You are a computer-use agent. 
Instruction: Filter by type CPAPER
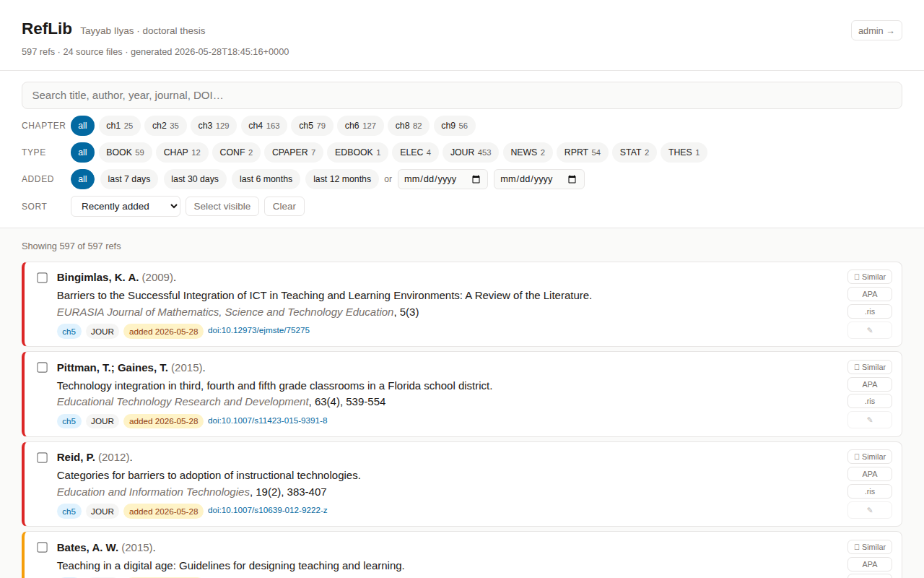pos(294,152)
